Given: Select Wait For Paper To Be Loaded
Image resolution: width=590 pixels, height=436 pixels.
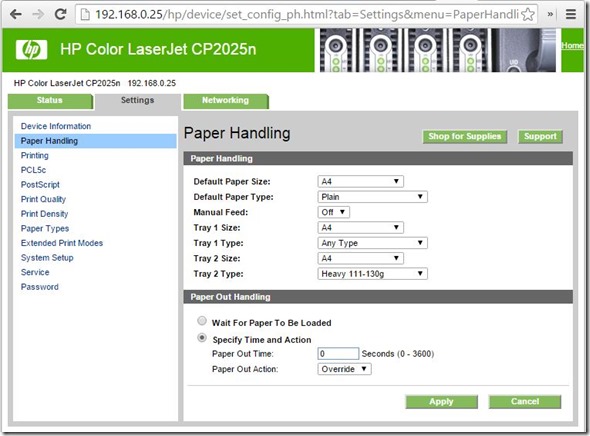Looking at the screenshot, I should (x=202, y=321).
